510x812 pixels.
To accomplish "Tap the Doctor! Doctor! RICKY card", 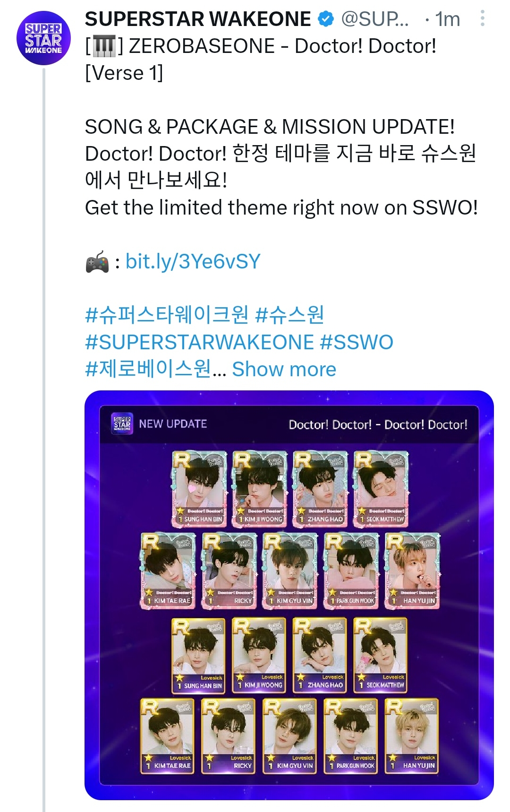I will click(x=229, y=570).
